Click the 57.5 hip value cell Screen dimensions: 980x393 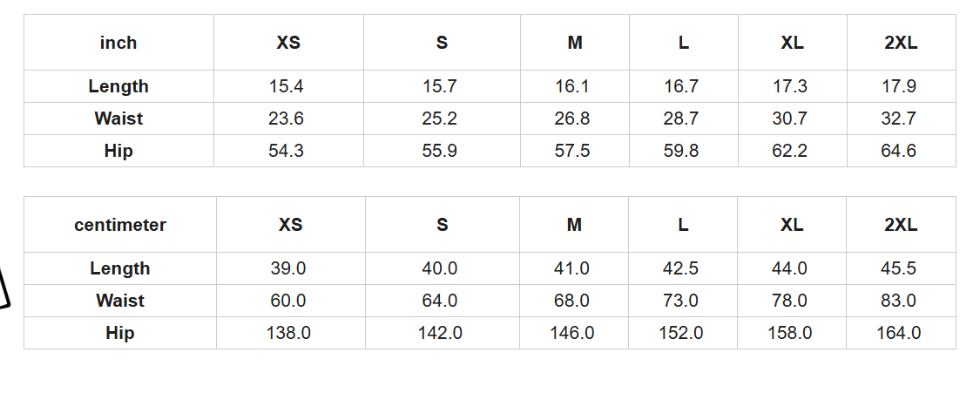[572, 151]
